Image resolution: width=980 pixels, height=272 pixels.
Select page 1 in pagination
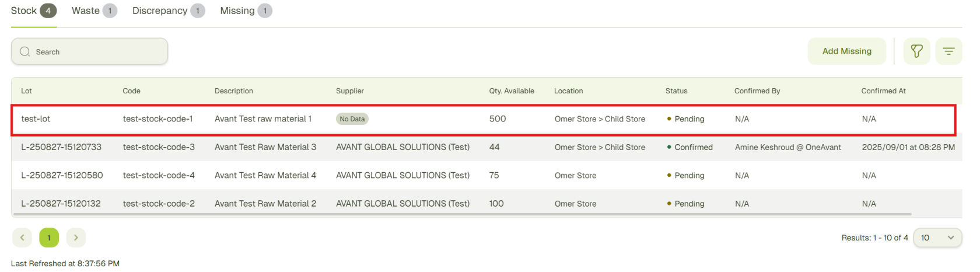(x=49, y=238)
